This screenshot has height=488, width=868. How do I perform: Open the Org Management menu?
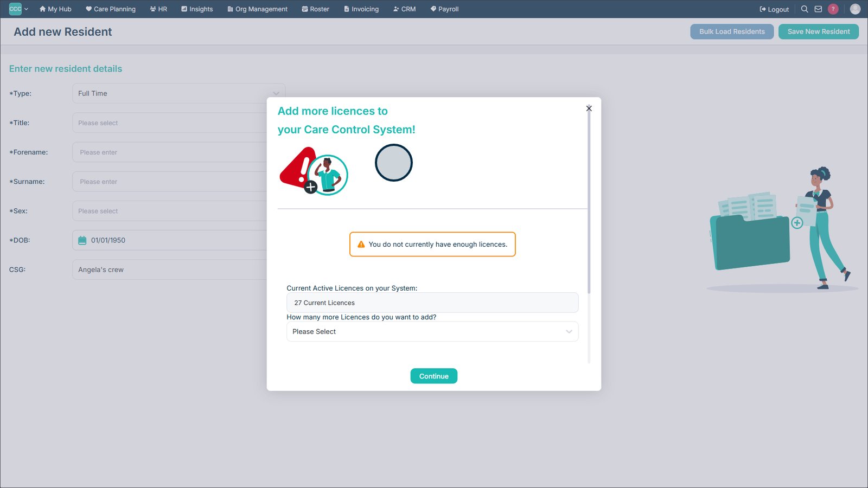[x=257, y=9]
